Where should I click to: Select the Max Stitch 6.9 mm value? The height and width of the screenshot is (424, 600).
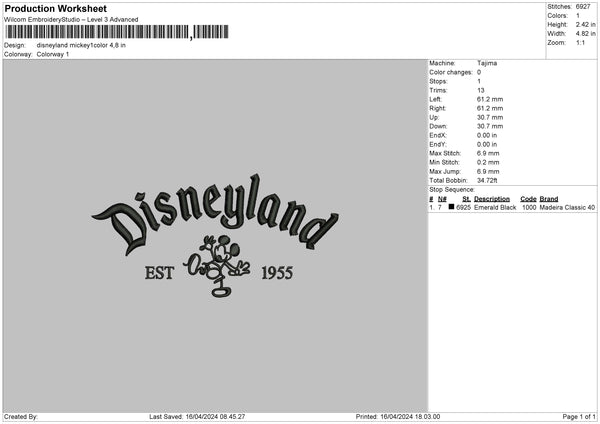coord(488,153)
